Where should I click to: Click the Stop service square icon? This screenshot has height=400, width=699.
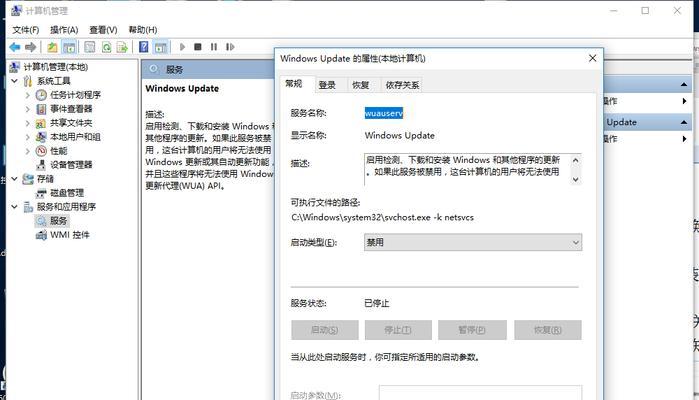198,47
